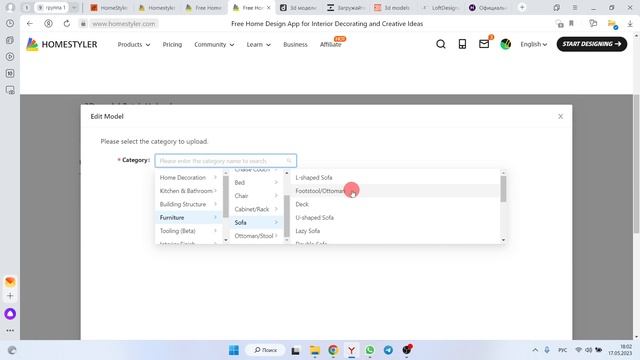The image size is (640, 360).
Task: Open the Windows Start menu
Action: click(234, 350)
